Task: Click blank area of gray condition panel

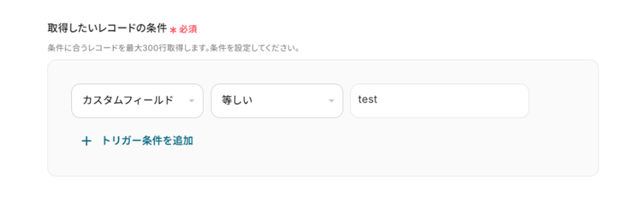Action: click(x=377, y=151)
